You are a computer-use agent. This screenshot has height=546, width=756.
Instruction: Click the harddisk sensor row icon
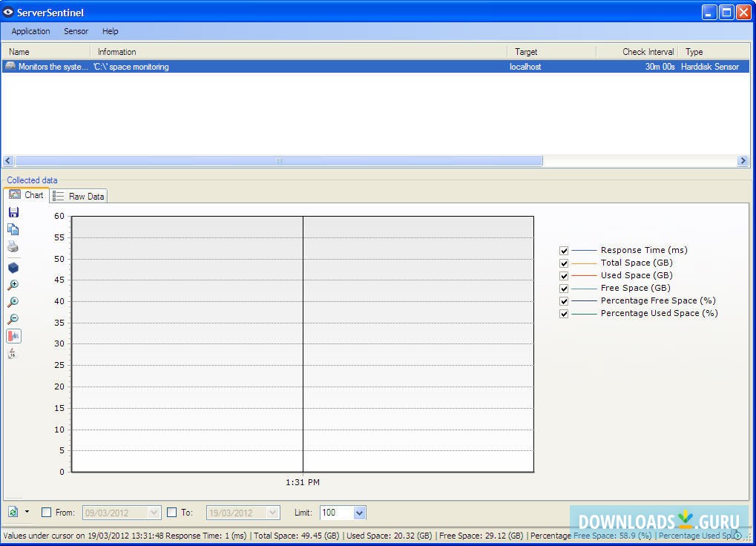pyautogui.click(x=10, y=67)
